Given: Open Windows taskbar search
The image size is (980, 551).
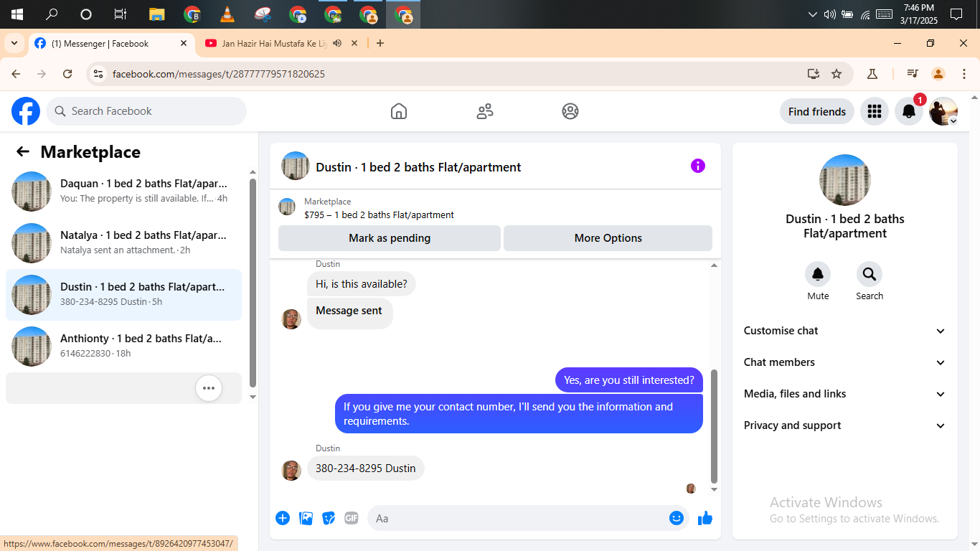Looking at the screenshot, I should click(x=52, y=14).
